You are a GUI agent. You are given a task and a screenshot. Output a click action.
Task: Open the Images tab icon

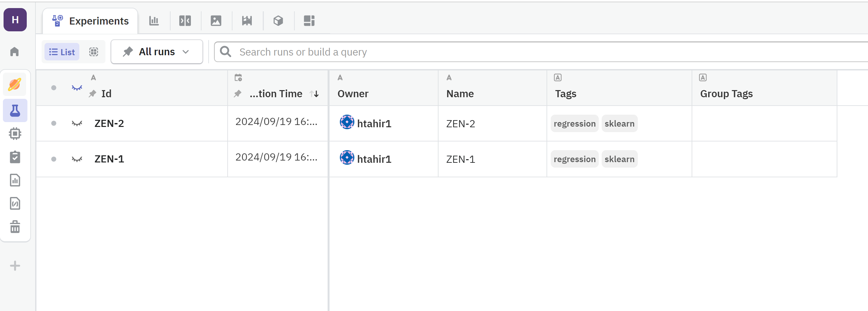(x=216, y=21)
